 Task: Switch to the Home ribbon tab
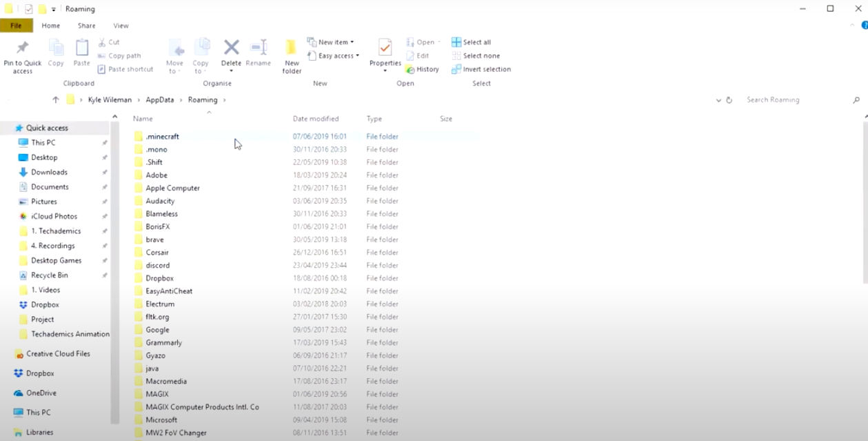coord(51,26)
